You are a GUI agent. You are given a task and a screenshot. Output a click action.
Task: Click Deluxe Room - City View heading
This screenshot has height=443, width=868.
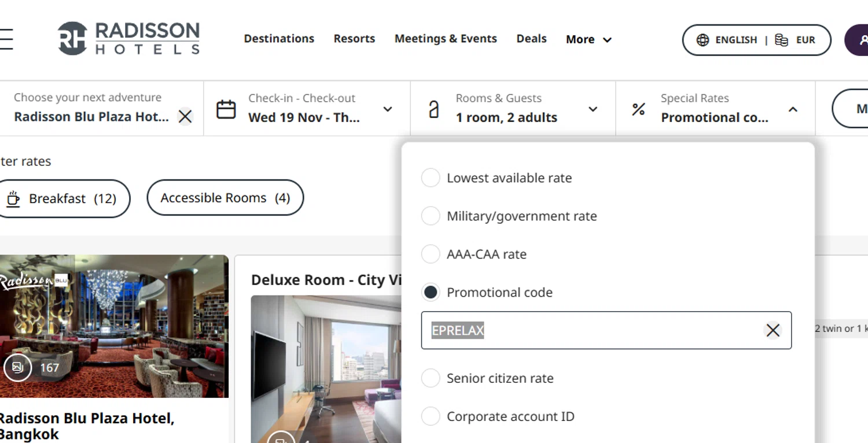[x=326, y=280]
